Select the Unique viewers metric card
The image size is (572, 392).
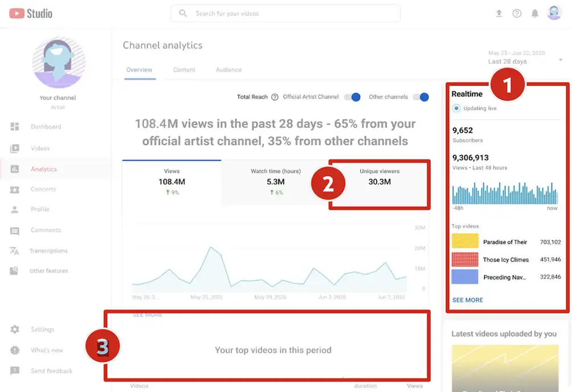point(379,183)
